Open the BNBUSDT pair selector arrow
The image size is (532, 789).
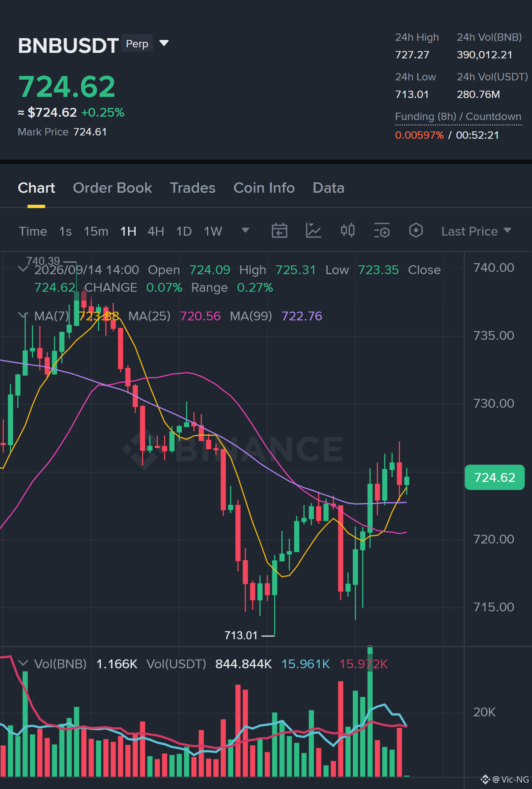(x=164, y=43)
